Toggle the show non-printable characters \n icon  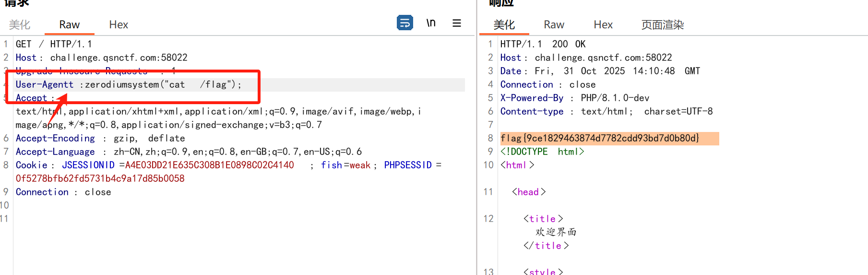431,23
